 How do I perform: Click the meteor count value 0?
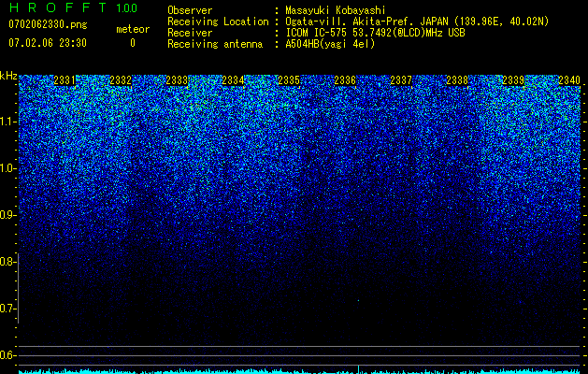coord(133,43)
